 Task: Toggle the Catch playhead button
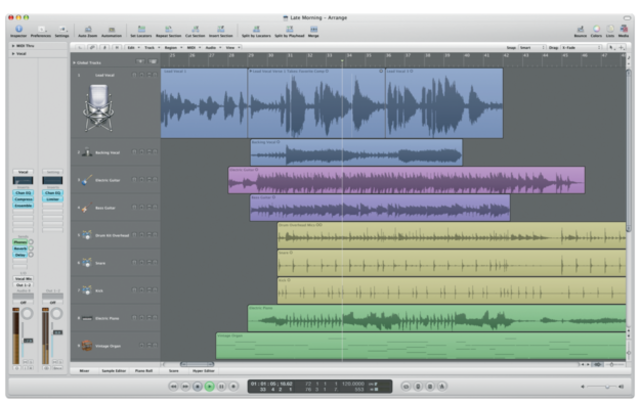click(x=104, y=48)
